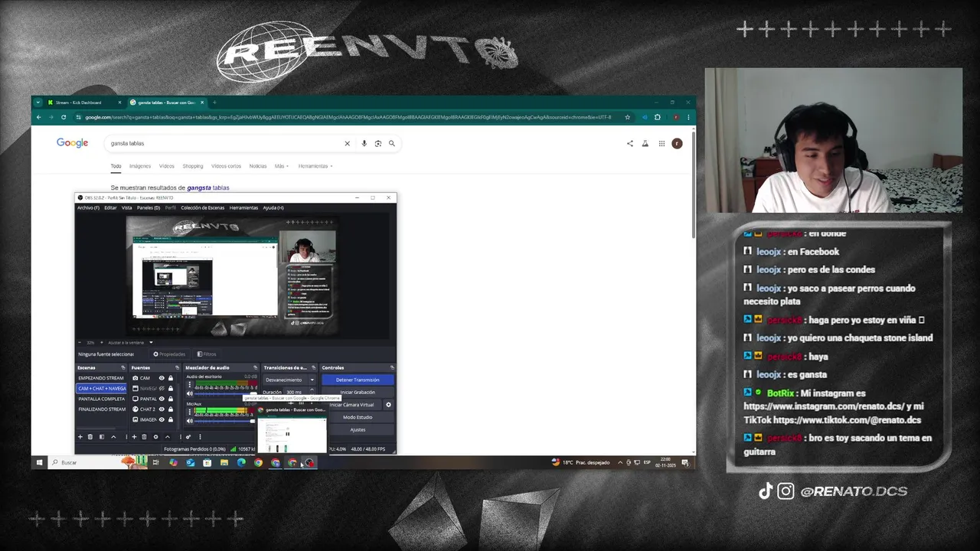
Task: Add a new source in Fuentes panel
Action: [134, 437]
